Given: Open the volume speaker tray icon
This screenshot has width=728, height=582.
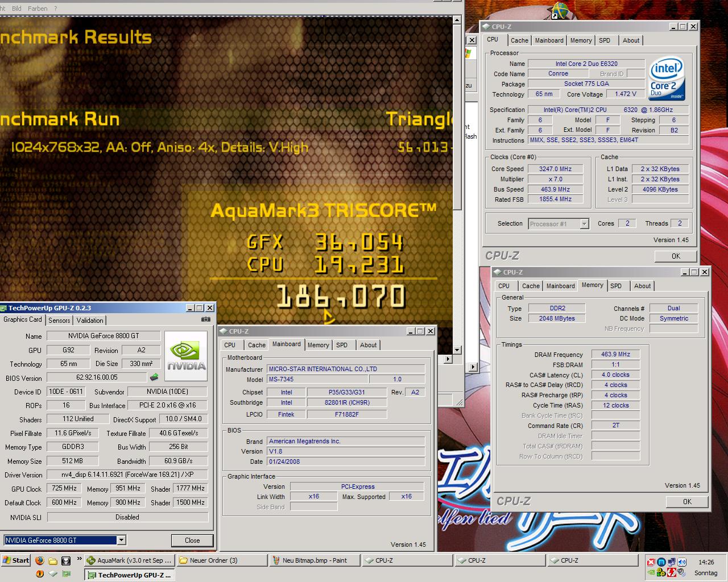Looking at the screenshot, I should (x=682, y=562).
